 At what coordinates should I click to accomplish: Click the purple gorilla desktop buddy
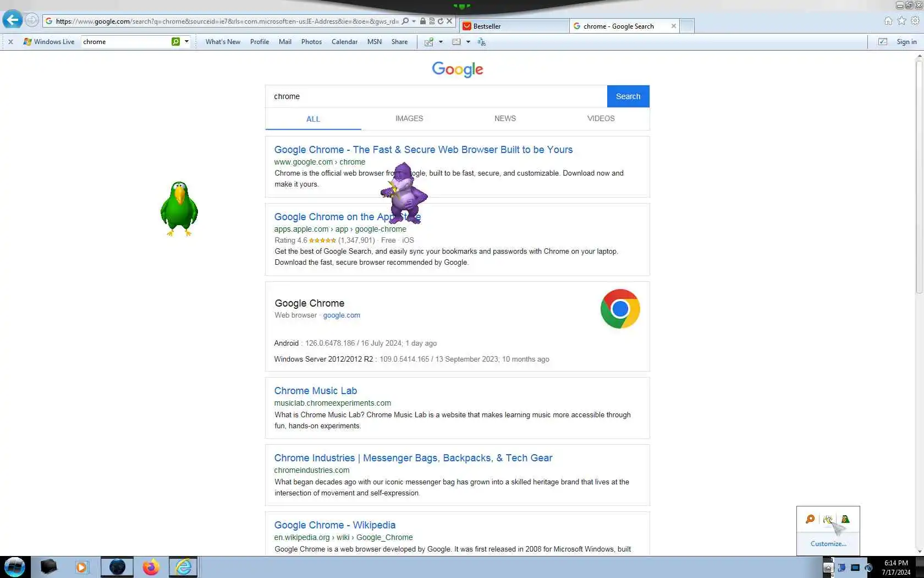(404, 193)
